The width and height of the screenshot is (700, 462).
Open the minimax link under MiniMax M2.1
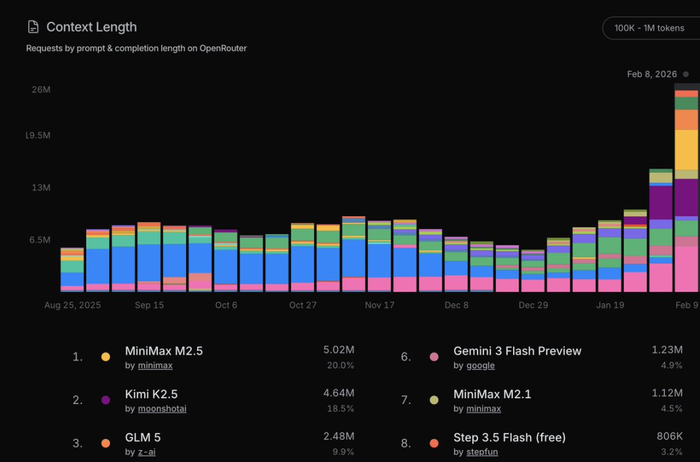coord(483,409)
